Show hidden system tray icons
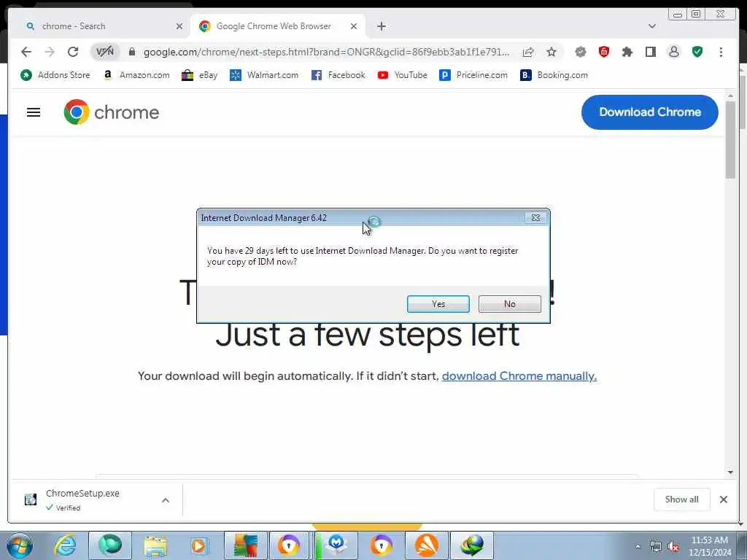The height and width of the screenshot is (560, 747). [x=638, y=546]
